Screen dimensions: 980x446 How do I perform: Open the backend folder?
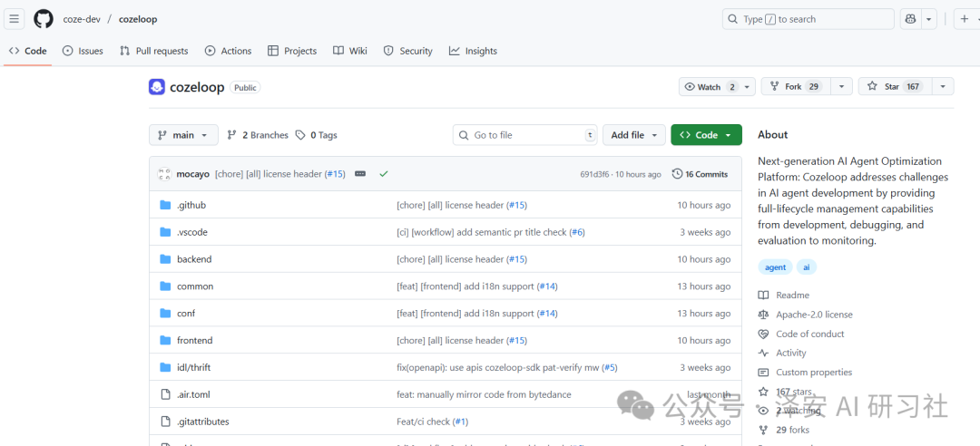pos(194,259)
